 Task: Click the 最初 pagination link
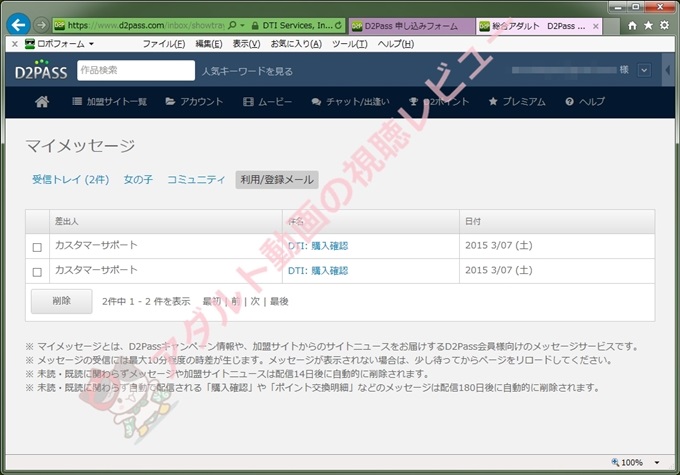[212, 301]
